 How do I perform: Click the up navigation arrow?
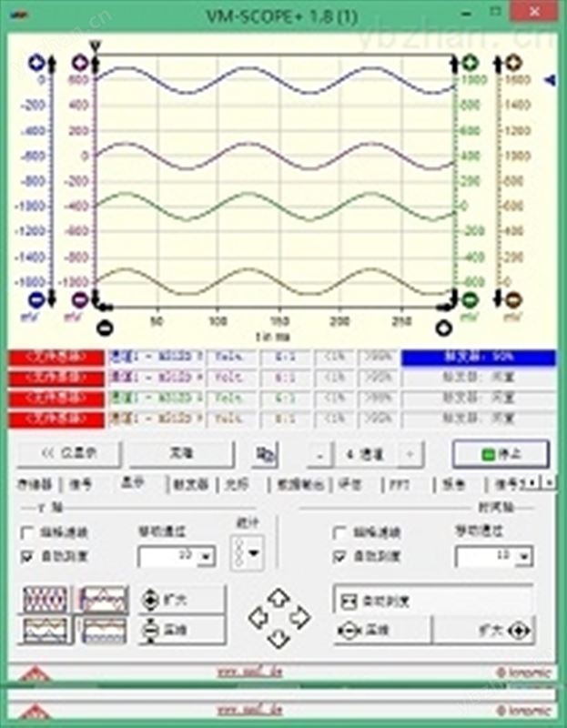point(278,598)
